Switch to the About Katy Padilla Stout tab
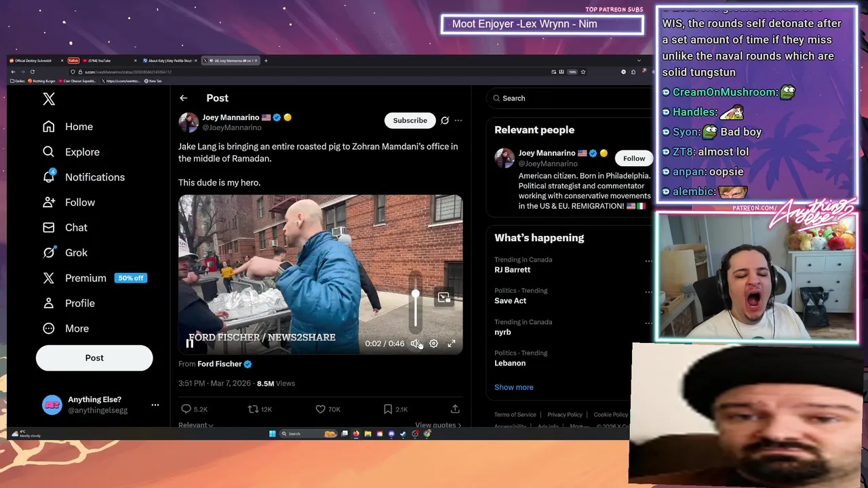Viewport: 868px width, 488px height. click(x=170, y=61)
